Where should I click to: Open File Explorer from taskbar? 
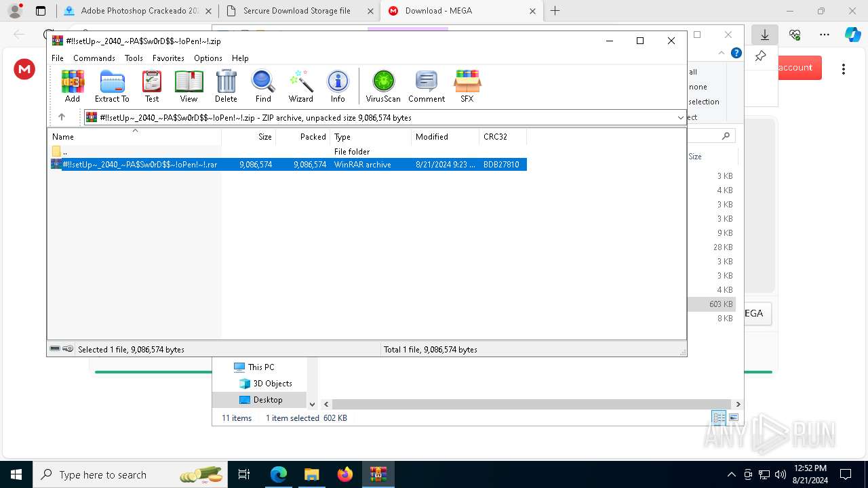click(311, 474)
